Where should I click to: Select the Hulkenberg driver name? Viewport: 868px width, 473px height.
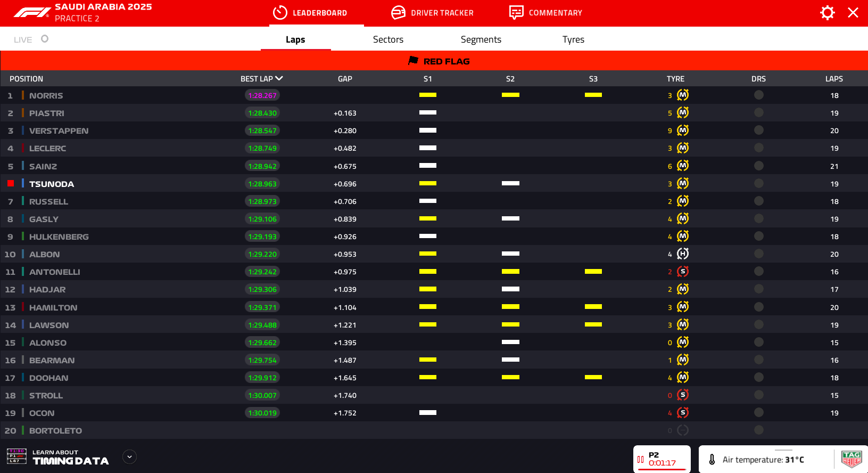pos(59,237)
